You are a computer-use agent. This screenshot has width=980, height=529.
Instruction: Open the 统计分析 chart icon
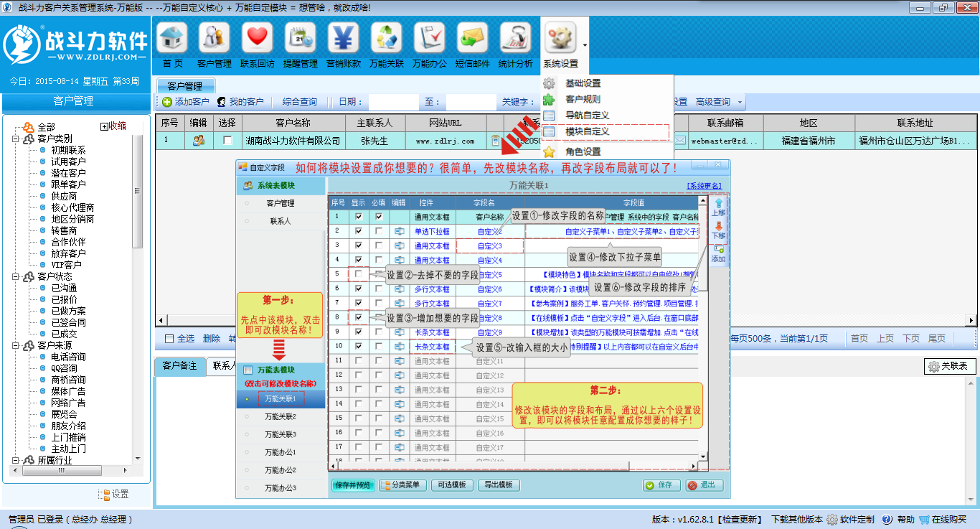(515, 38)
